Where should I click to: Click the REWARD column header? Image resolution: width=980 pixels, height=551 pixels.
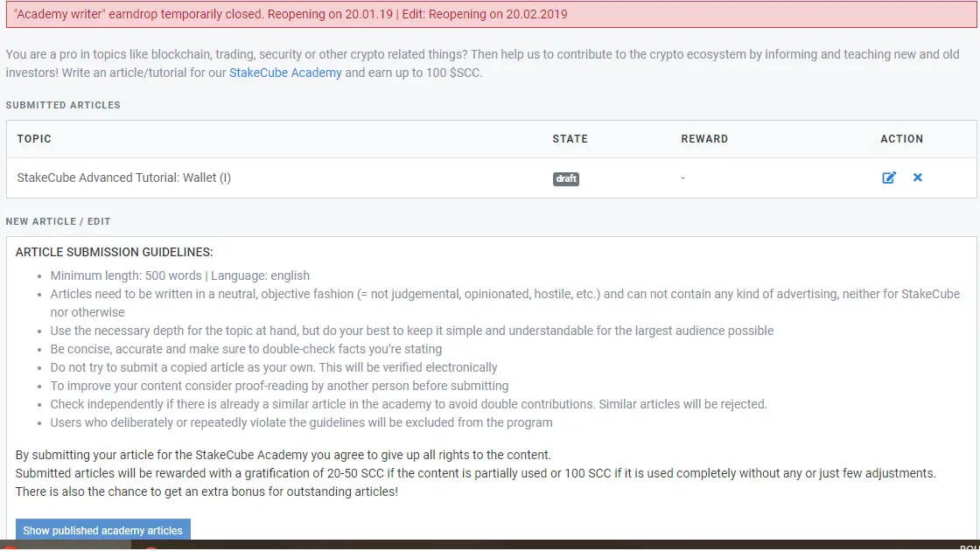point(704,139)
